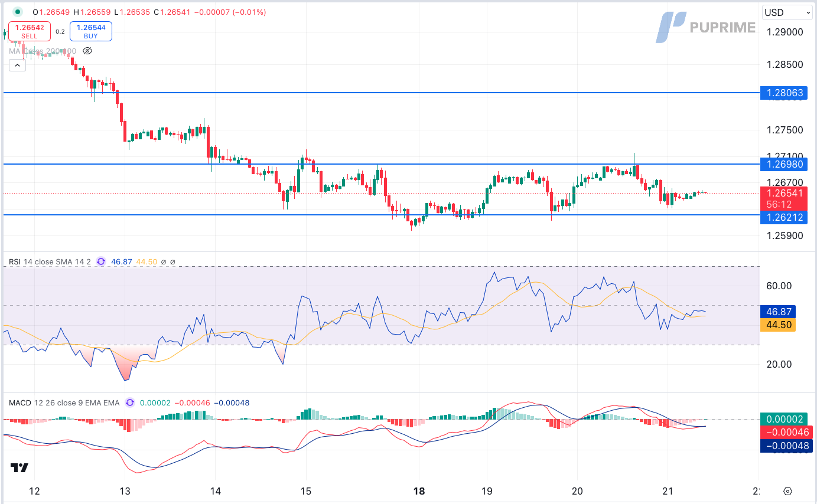This screenshot has width=817, height=504.
Task: Toggle visibility of MA Cross indicator
Action: pos(87,51)
